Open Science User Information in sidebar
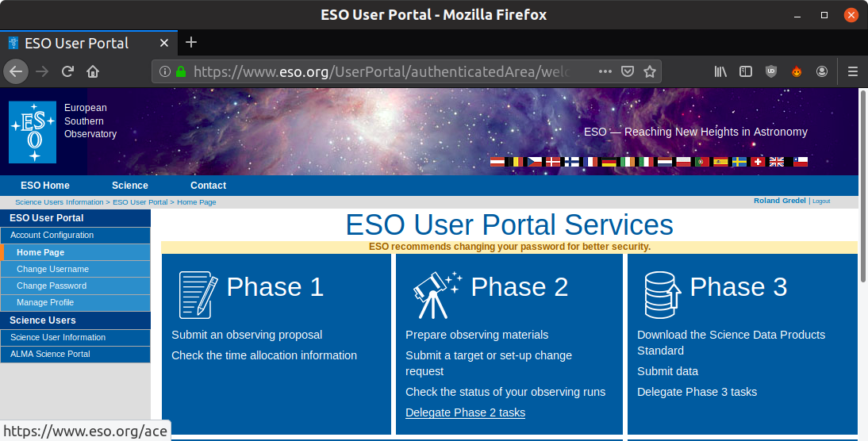868x441 pixels. (75, 337)
